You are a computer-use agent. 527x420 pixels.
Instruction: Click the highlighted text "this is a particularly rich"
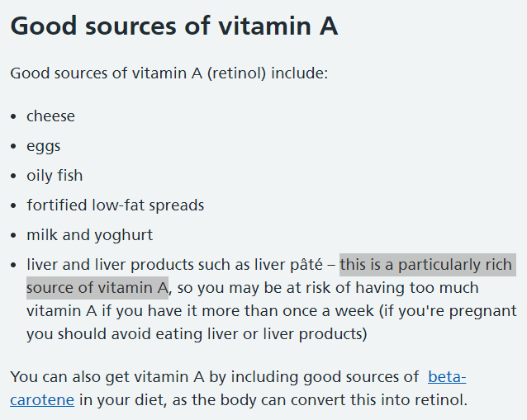[x=427, y=265]
